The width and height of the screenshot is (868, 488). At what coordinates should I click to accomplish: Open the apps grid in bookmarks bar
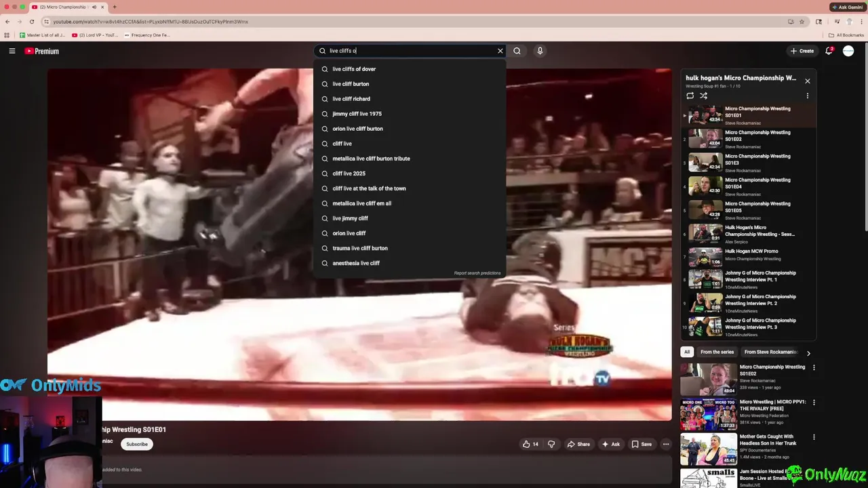click(7, 35)
